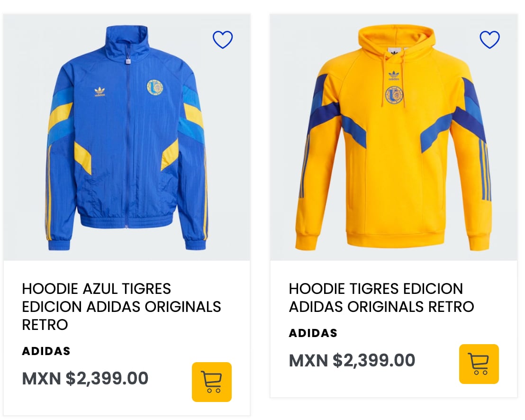Click the yellow hoodie's MXN $2,399.00 price
The width and height of the screenshot is (525, 420).
coord(352,360)
